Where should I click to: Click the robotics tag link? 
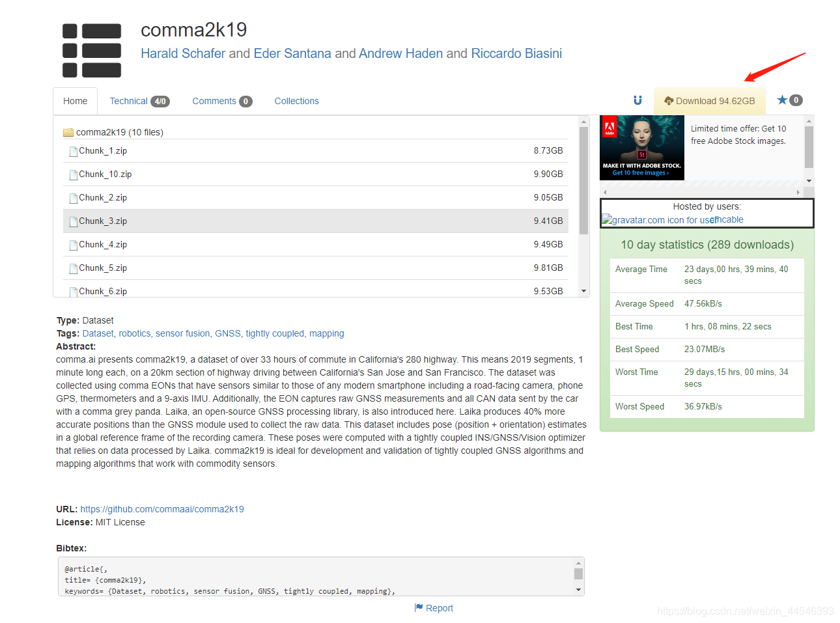pyautogui.click(x=134, y=333)
